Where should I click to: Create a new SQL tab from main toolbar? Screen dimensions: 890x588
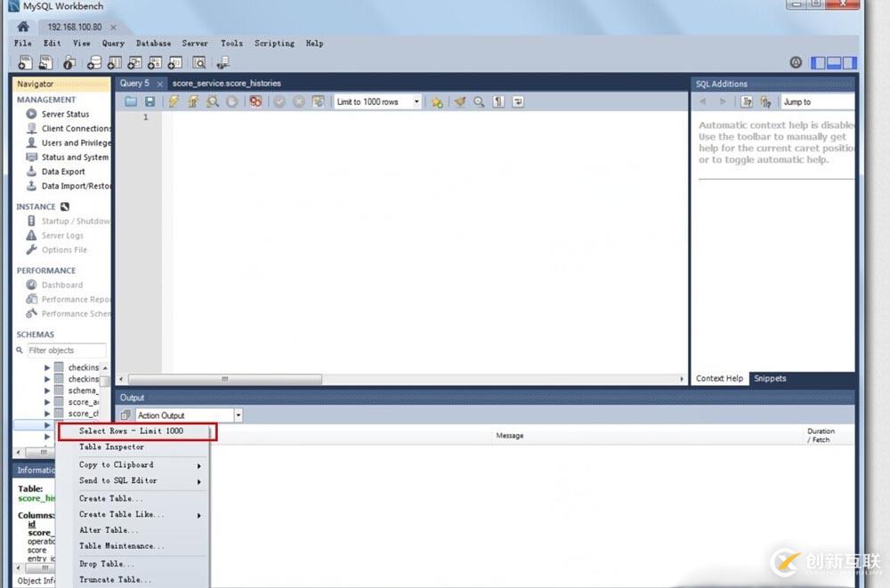pyautogui.click(x=25, y=62)
